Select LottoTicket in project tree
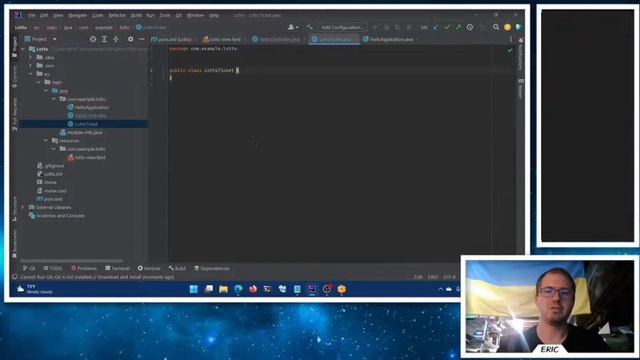640x360 pixels. (x=82, y=124)
